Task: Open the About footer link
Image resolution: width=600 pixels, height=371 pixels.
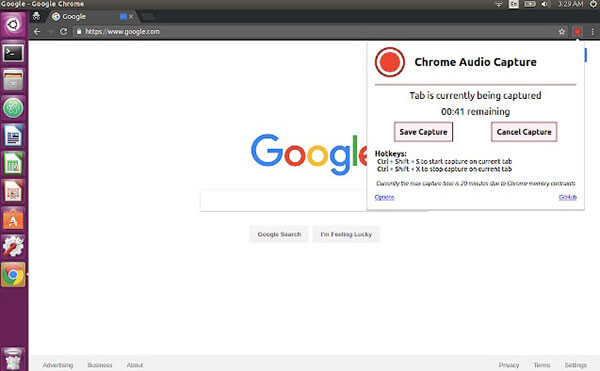Action: [x=135, y=365]
